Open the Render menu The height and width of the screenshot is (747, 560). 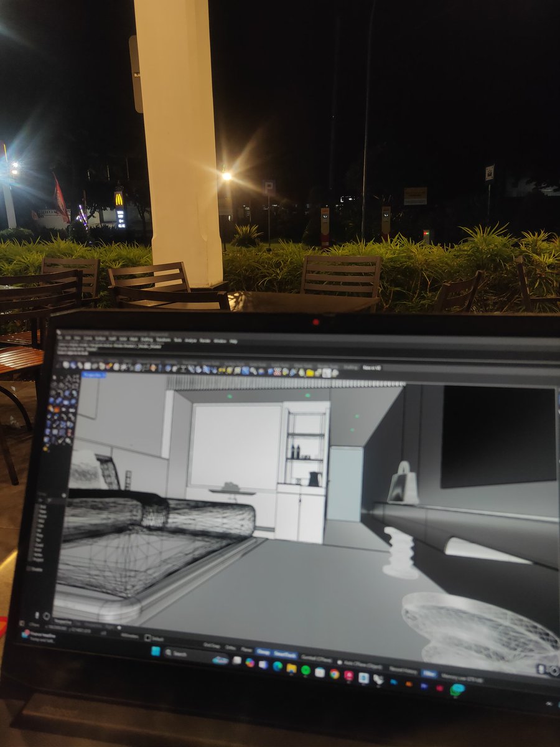pyautogui.click(x=205, y=341)
